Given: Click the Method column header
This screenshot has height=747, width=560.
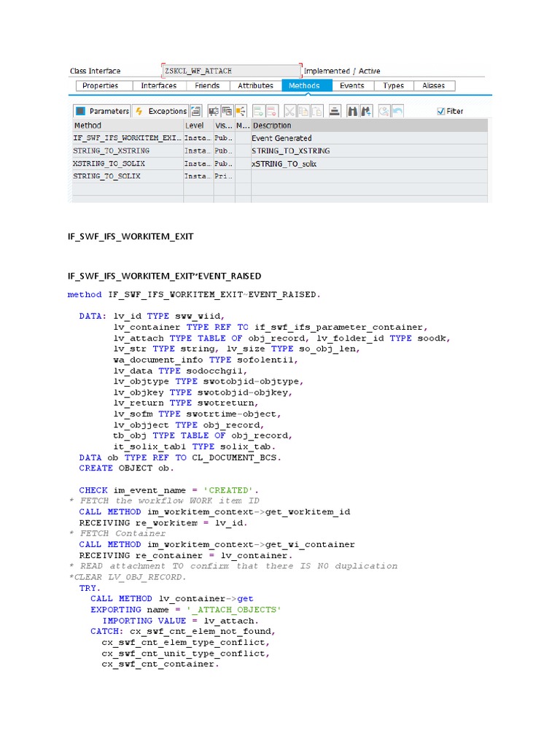Looking at the screenshot, I should pyautogui.click(x=127, y=125).
